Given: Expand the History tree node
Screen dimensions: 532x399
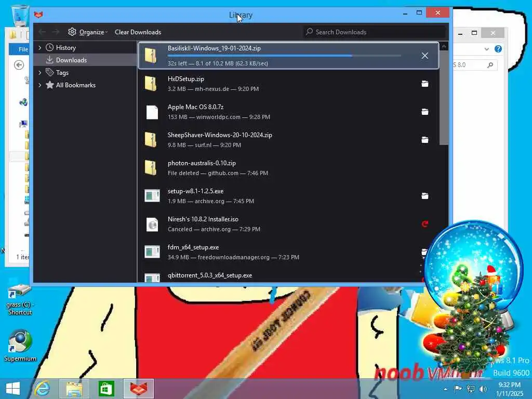Looking at the screenshot, I should coord(40,47).
